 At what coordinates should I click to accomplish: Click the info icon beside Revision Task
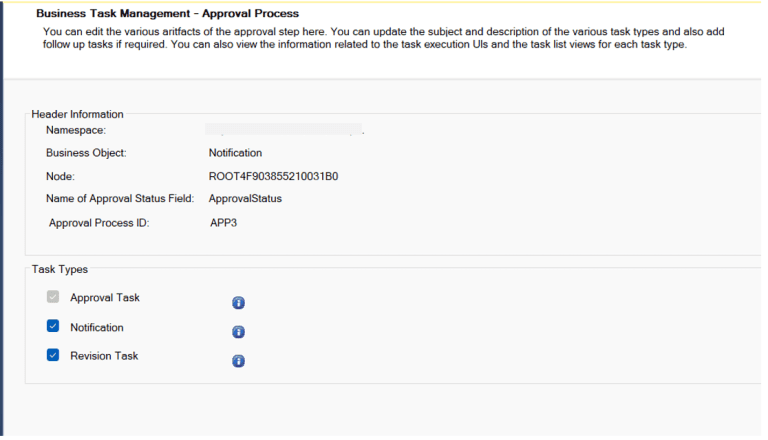(238, 362)
